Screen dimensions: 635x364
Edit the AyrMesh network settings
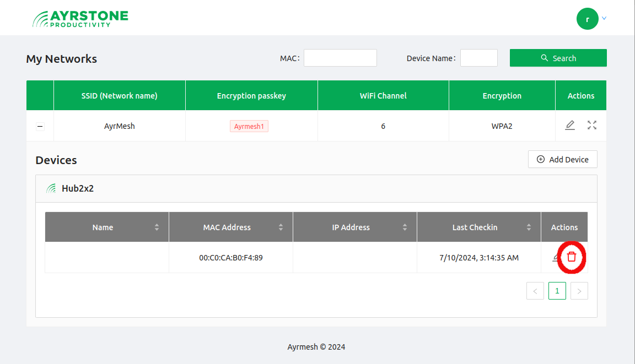tap(570, 125)
